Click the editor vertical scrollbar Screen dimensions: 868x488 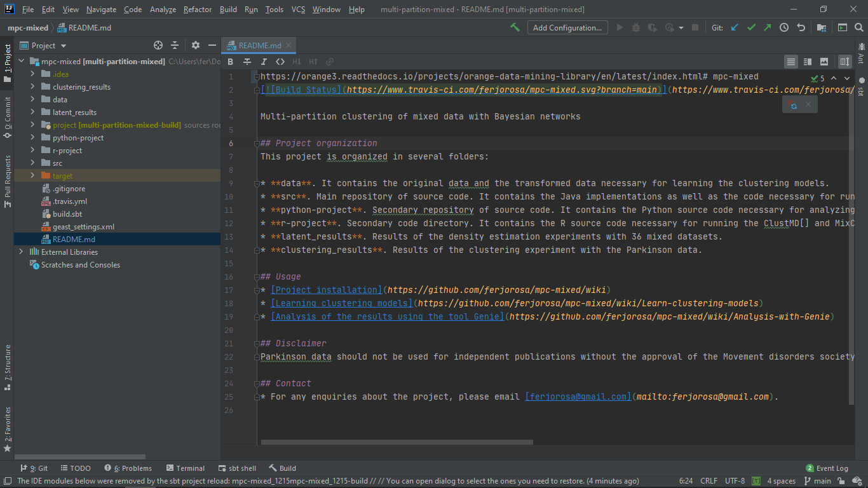coord(852,238)
